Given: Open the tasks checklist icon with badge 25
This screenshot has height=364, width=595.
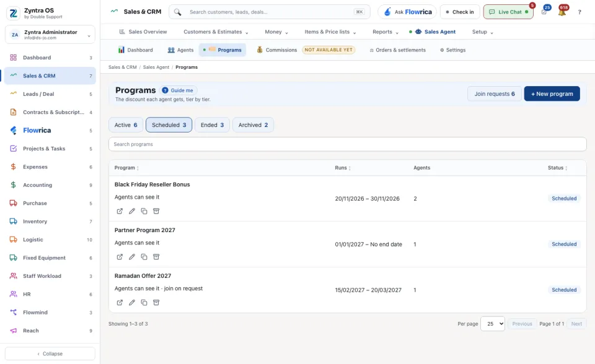Looking at the screenshot, I should tap(544, 12).
